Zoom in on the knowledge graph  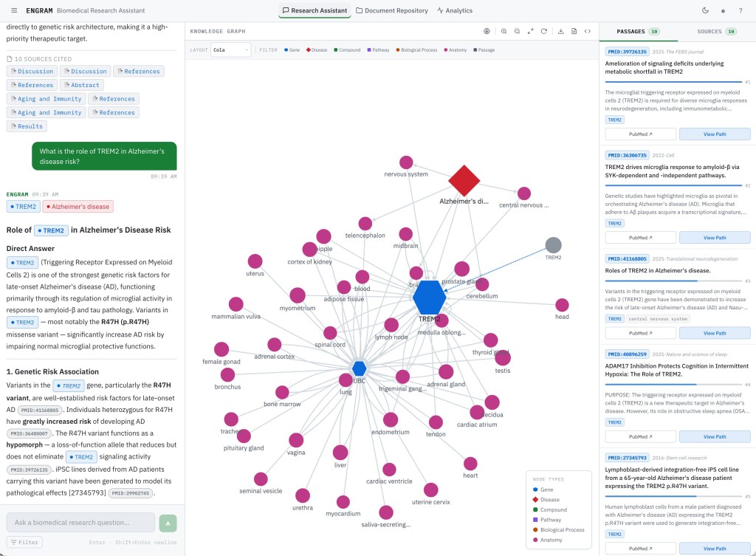[504, 31]
